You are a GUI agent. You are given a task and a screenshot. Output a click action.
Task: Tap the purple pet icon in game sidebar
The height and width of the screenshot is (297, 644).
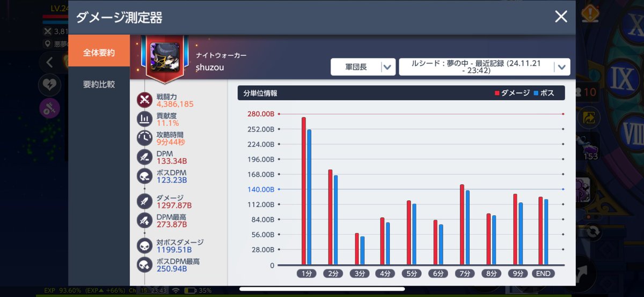[49, 109]
